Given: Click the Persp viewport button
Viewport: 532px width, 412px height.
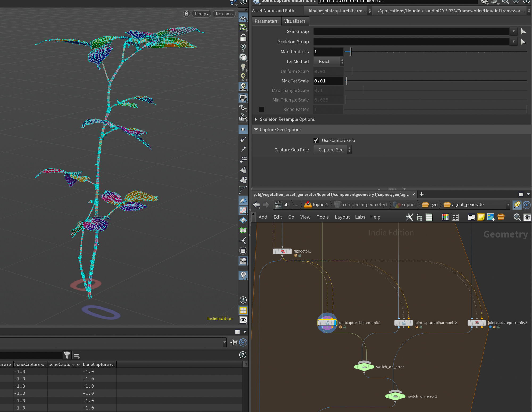Looking at the screenshot, I should point(201,14).
